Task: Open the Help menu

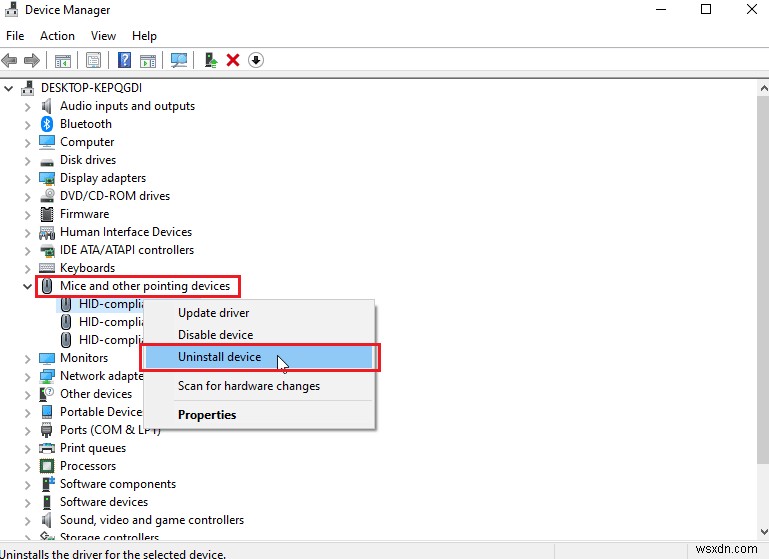Action: pos(144,36)
